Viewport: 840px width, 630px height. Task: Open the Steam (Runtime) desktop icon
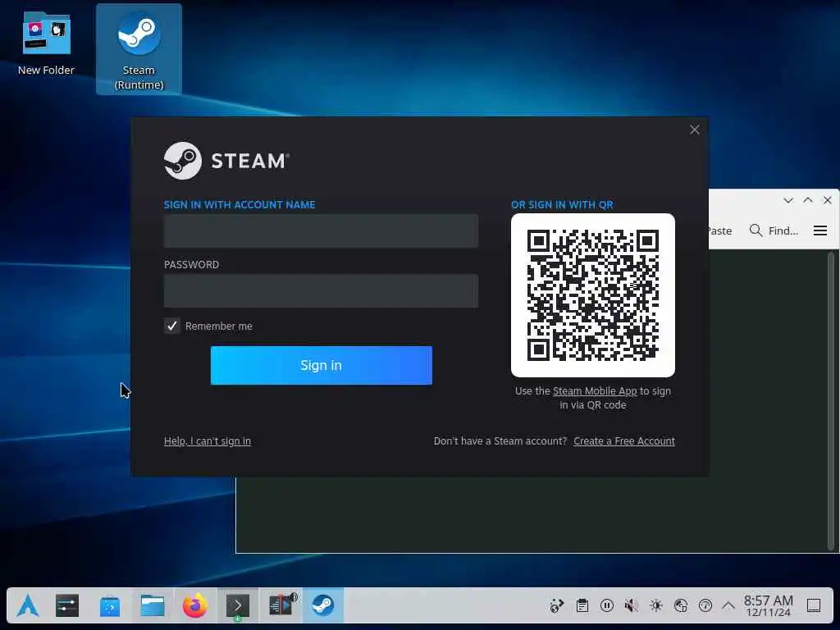pyautogui.click(x=139, y=49)
